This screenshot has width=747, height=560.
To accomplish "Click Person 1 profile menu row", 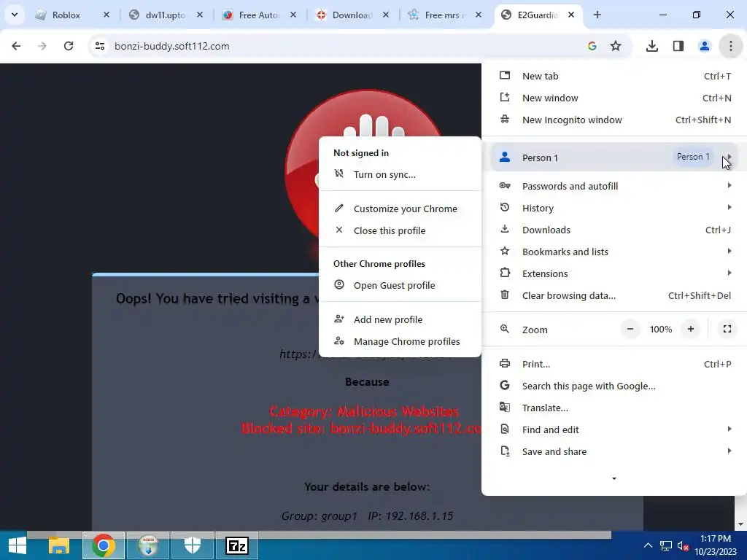I will (x=614, y=157).
